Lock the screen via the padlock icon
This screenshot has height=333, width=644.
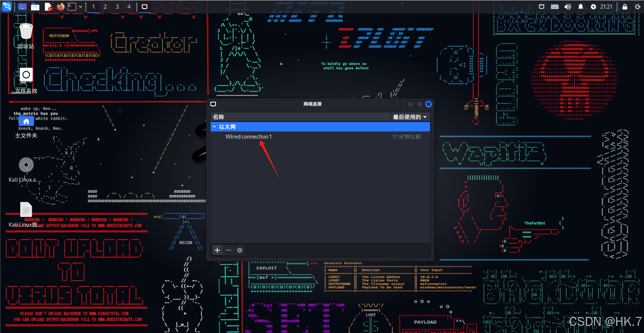pyautogui.click(x=625, y=7)
